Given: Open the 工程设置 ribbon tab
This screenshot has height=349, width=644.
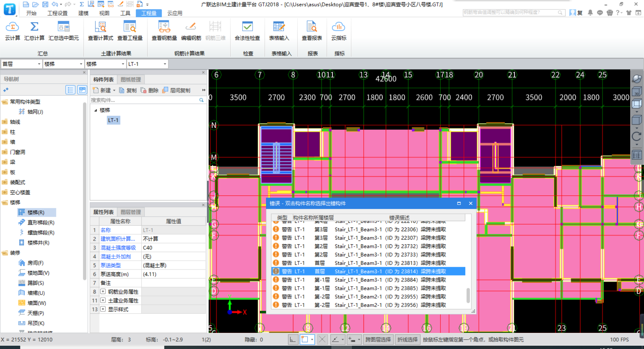Looking at the screenshot, I should pyautogui.click(x=57, y=13).
